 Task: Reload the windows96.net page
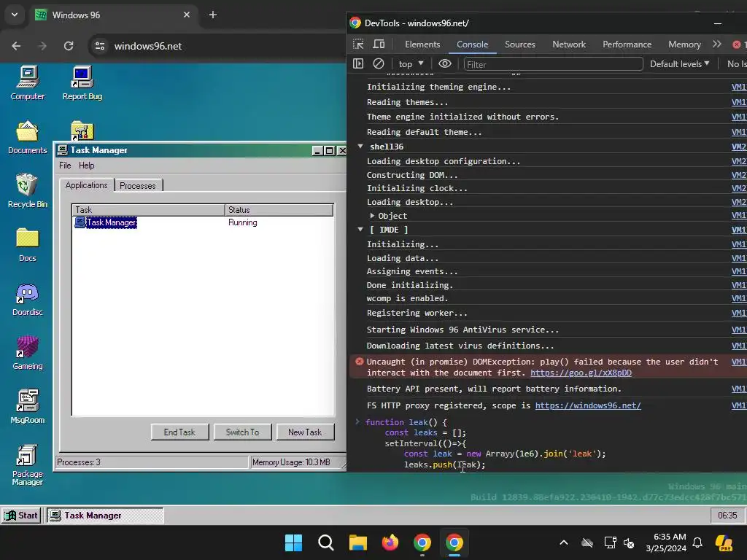pyautogui.click(x=69, y=46)
